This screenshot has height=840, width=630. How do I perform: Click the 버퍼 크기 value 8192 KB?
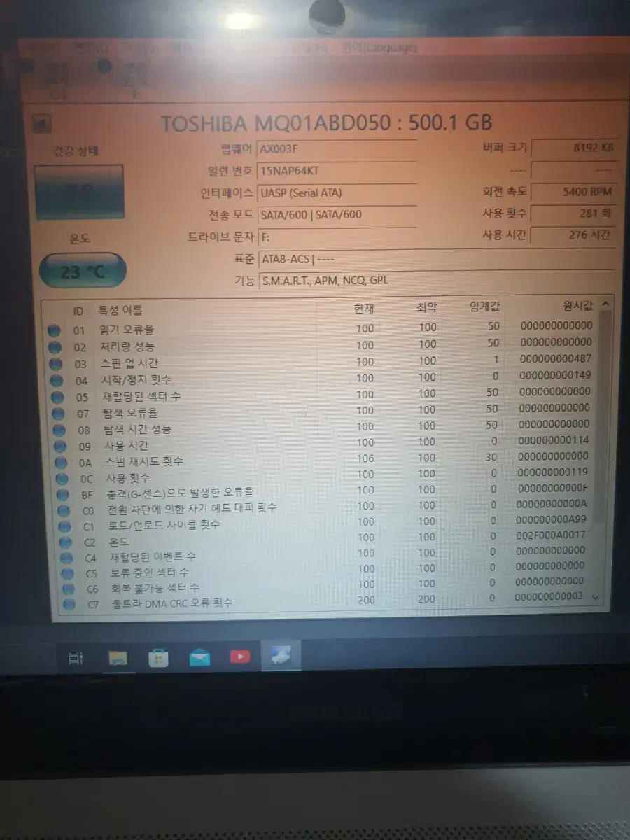pos(574,148)
